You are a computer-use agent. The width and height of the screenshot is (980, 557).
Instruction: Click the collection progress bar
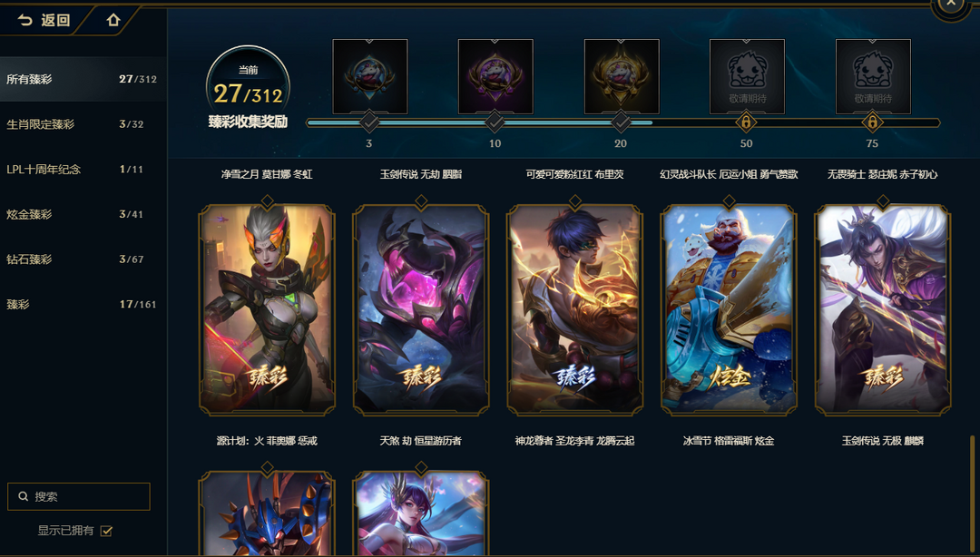pyautogui.click(x=623, y=122)
